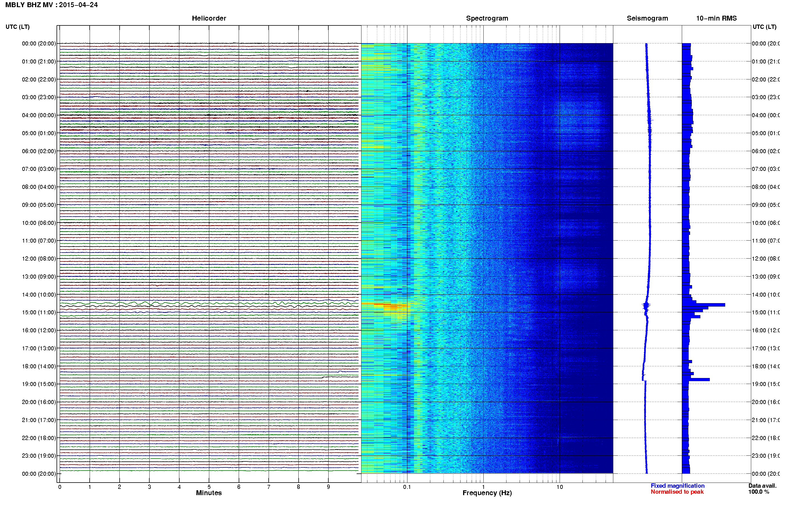This screenshot has height=508, width=812.
Task: Click the left time label '17:00 (13:00)'
Action: coord(39,348)
